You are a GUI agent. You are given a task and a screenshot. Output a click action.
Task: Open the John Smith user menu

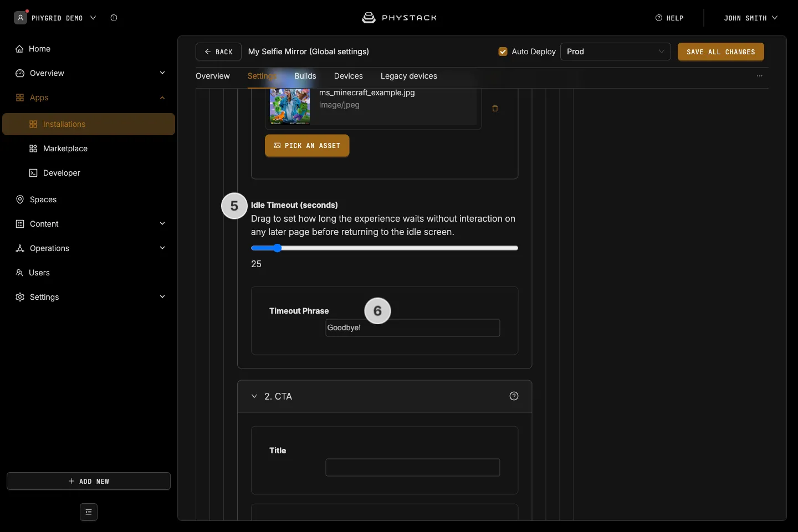point(750,18)
